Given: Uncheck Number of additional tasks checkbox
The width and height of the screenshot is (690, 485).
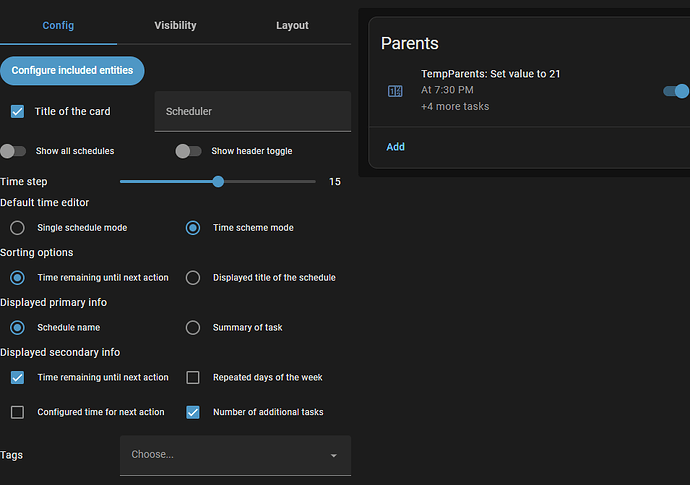Looking at the screenshot, I should (x=193, y=412).
